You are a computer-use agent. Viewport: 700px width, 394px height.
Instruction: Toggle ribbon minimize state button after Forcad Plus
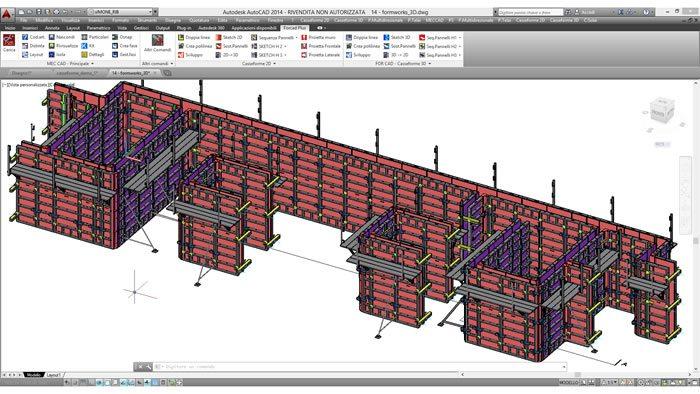point(321,28)
